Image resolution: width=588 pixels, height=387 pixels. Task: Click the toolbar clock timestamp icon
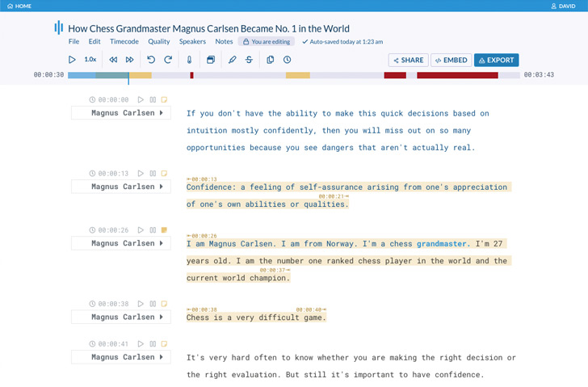pyautogui.click(x=288, y=60)
